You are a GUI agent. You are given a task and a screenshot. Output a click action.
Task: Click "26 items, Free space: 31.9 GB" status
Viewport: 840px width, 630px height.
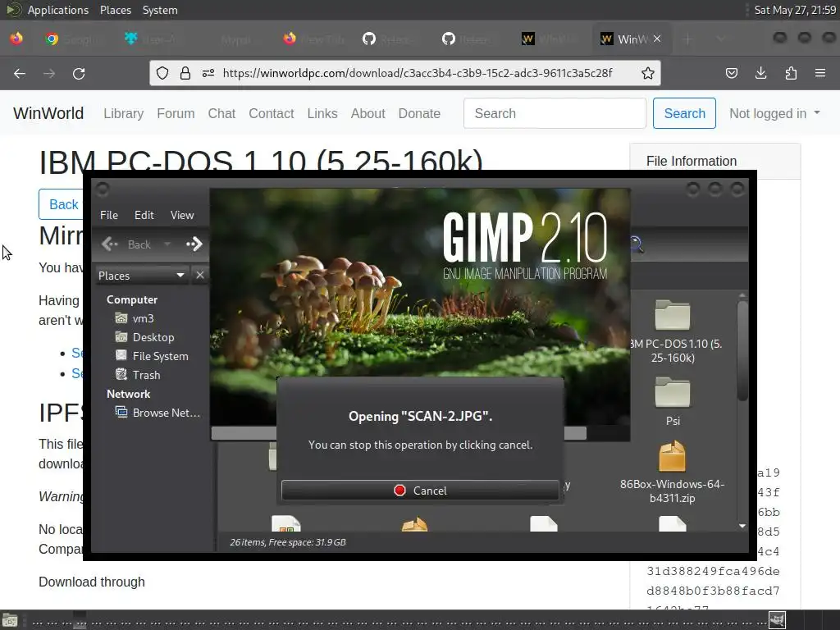(x=288, y=542)
